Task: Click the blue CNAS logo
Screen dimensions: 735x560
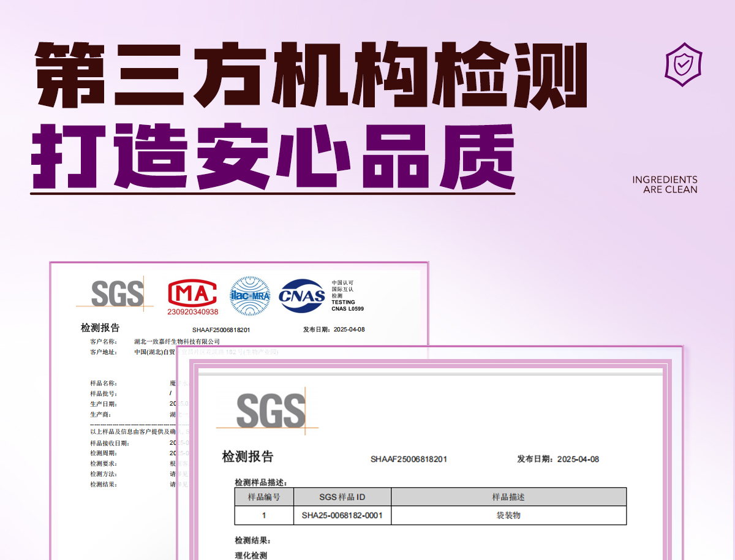Action: 302,296
